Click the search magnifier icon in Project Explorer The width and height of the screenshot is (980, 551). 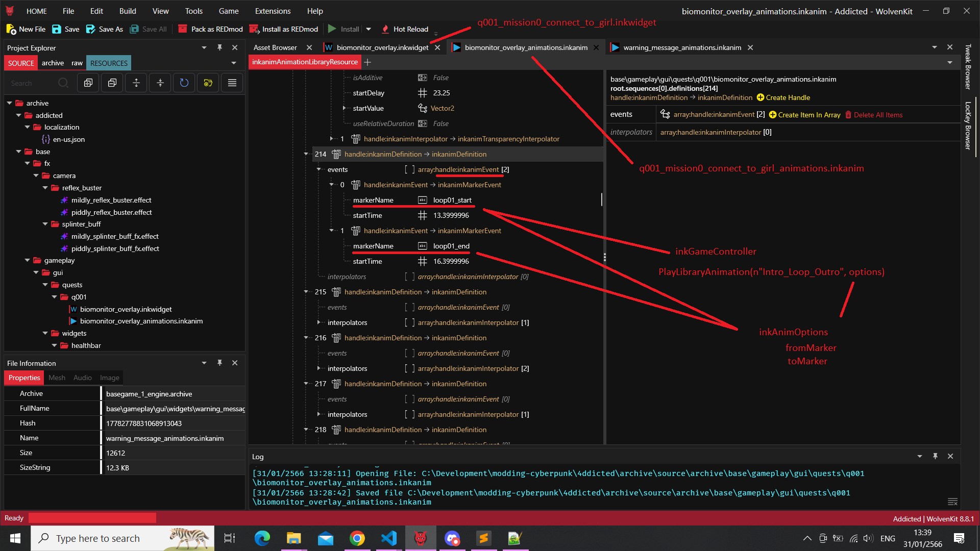(63, 83)
